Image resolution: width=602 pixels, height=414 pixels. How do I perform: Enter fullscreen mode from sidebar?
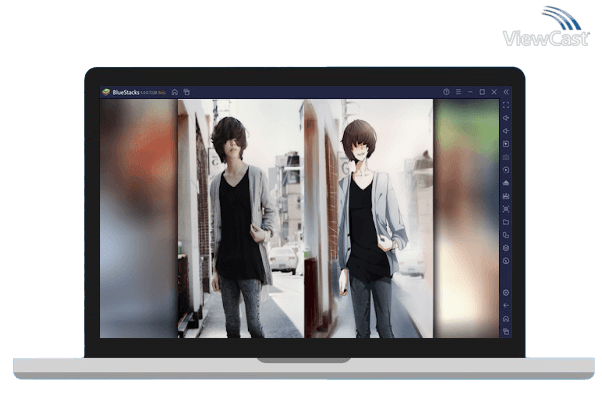tap(506, 105)
